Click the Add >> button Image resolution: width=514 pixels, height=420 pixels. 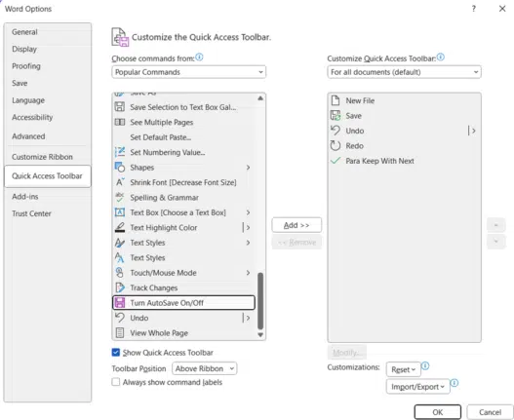pos(297,225)
